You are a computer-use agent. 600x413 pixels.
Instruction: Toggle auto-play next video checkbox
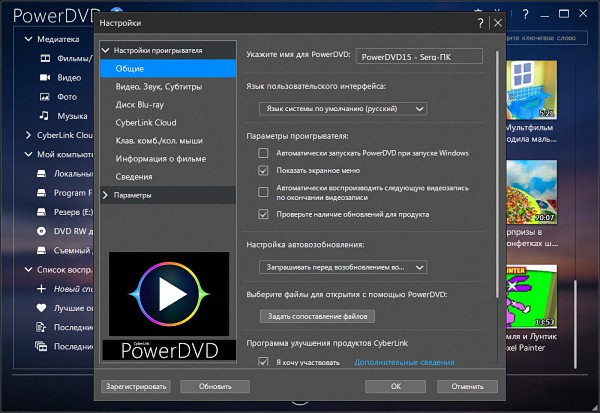coord(263,192)
